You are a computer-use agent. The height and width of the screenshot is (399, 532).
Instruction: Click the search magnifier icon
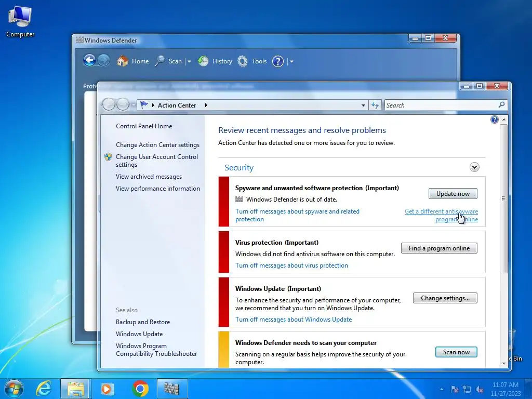coord(501,105)
